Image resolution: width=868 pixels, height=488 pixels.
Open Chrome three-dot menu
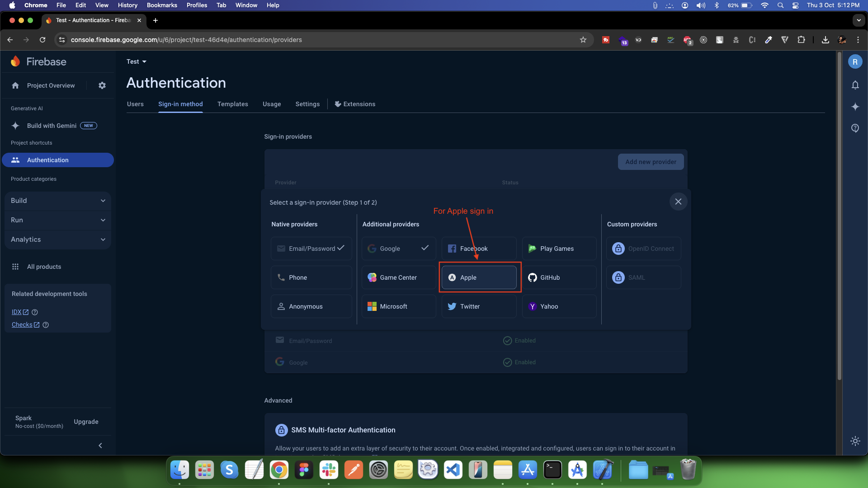pos(858,40)
